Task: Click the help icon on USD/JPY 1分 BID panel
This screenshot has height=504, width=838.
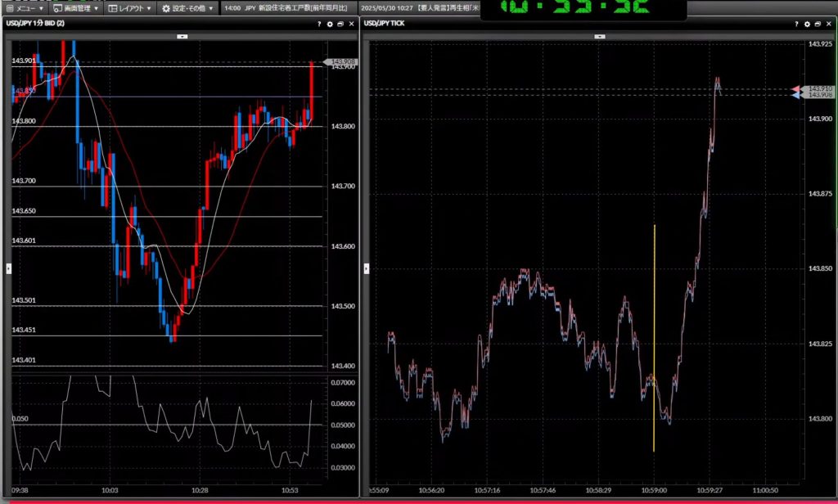Action: [319, 24]
